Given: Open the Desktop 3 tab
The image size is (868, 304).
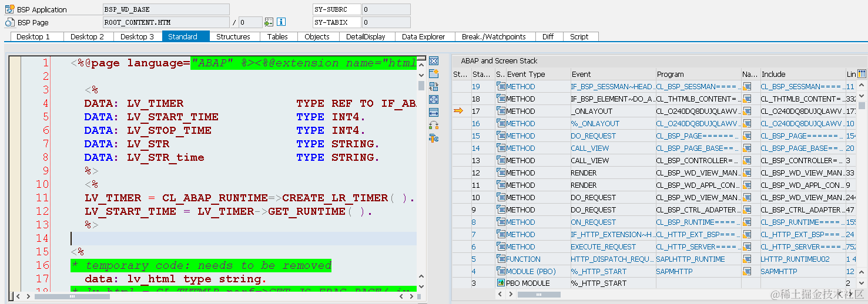Looking at the screenshot, I should click(137, 36).
